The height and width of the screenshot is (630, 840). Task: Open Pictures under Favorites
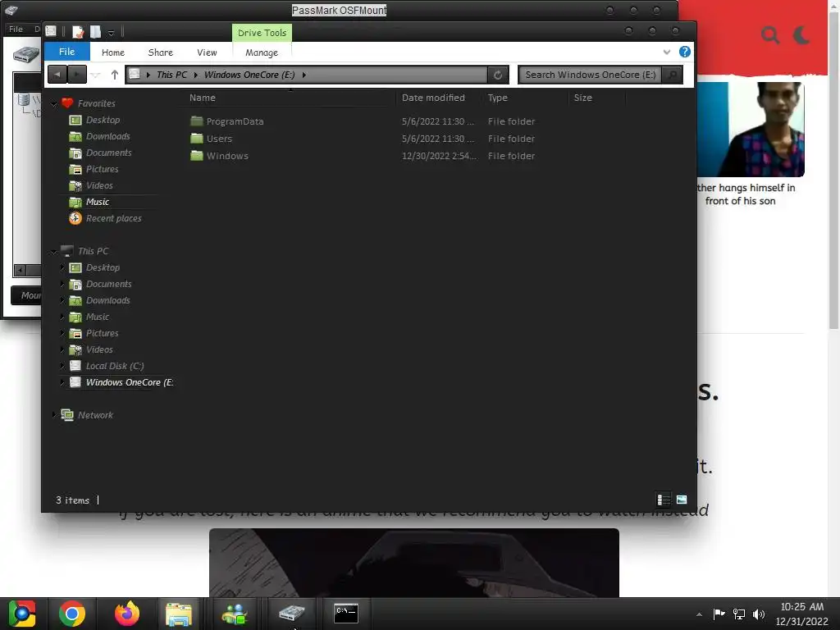pyautogui.click(x=102, y=169)
